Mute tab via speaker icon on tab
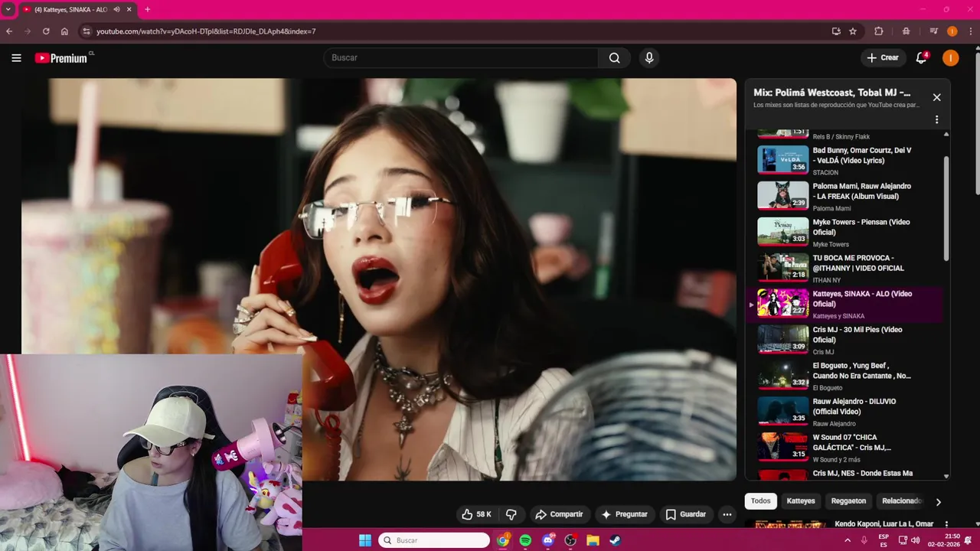The width and height of the screenshot is (980, 551). [x=116, y=9]
